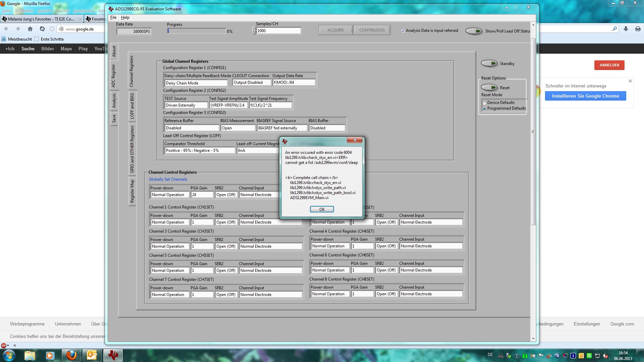Open Channel 1 Power-down Normal Operation dropdown
Viewport: 644px width, 362px height.
(169, 222)
